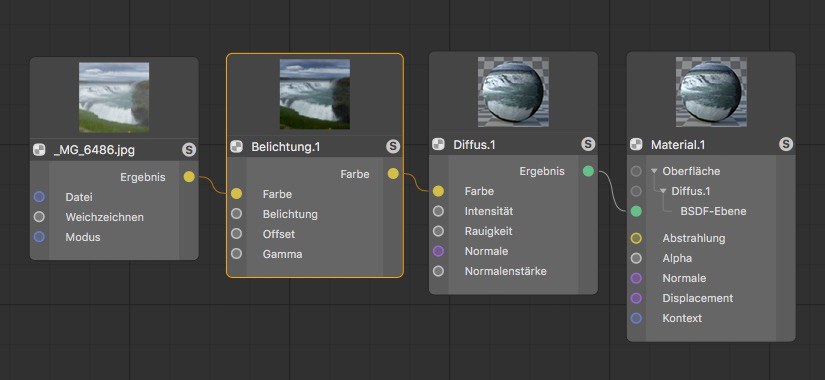Click the preview toggle icon beside Diffus.1 title
Screen dimensions: 825x380
tap(438, 144)
